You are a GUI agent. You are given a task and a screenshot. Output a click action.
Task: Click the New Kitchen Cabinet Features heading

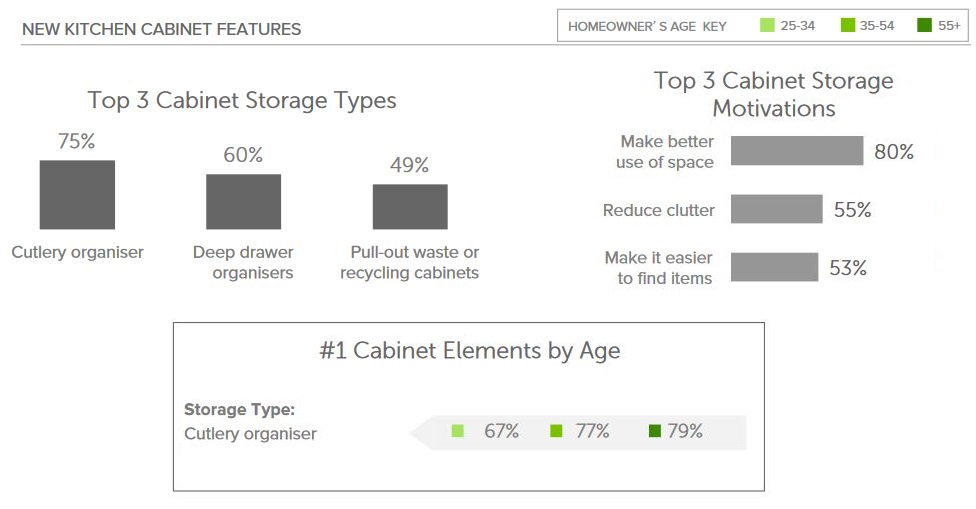click(161, 29)
